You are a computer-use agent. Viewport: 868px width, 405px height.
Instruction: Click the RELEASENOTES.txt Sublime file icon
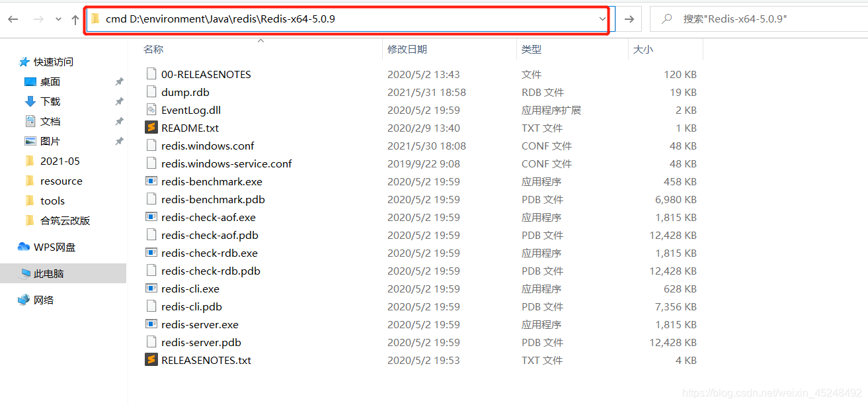click(x=151, y=360)
